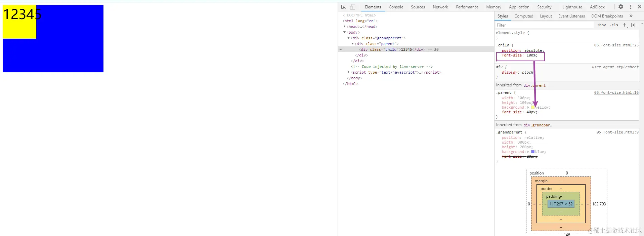Open DevTools settings gear

pos(621,7)
